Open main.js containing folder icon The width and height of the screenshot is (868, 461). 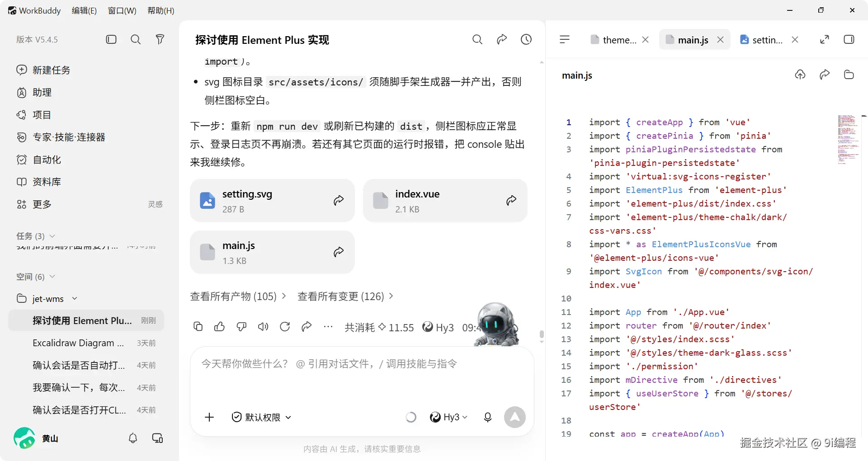[849, 75]
